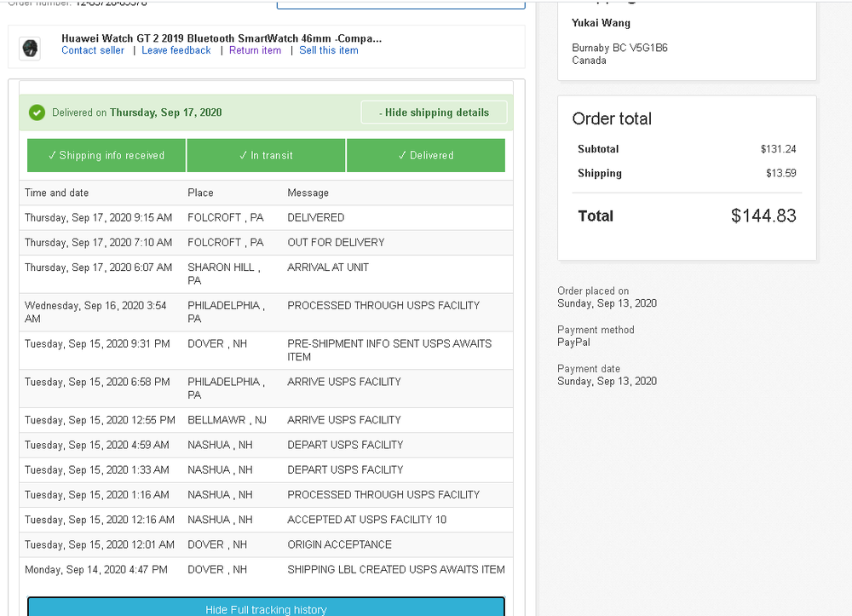The width and height of the screenshot is (852, 616).
Task: Click the green delivered checkmark icon
Action: [x=37, y=112]
